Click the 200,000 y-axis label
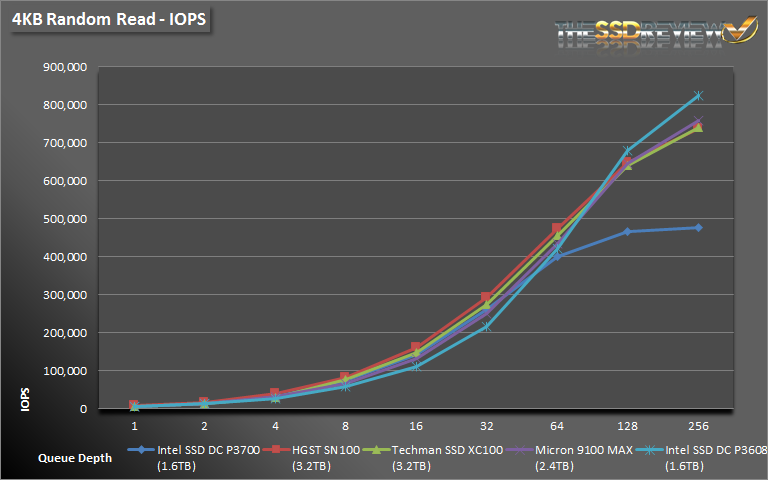The width and height of the screenshot is (768, 480). coord(65,333)
